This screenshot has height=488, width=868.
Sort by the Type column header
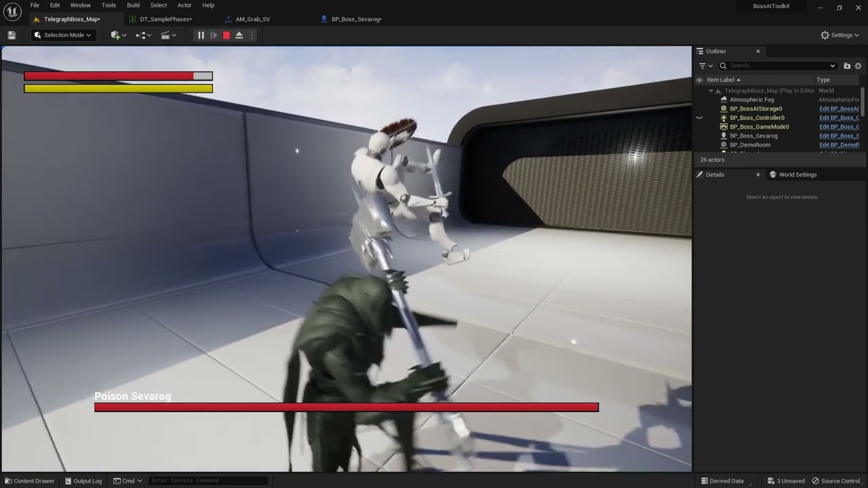[823, 80]
